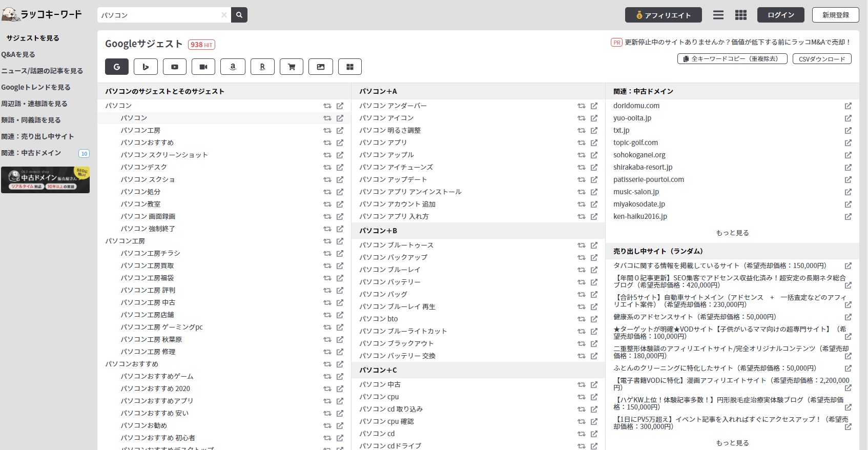
Task: Open the doridomu.com domain link
Action: coord(636,106)
